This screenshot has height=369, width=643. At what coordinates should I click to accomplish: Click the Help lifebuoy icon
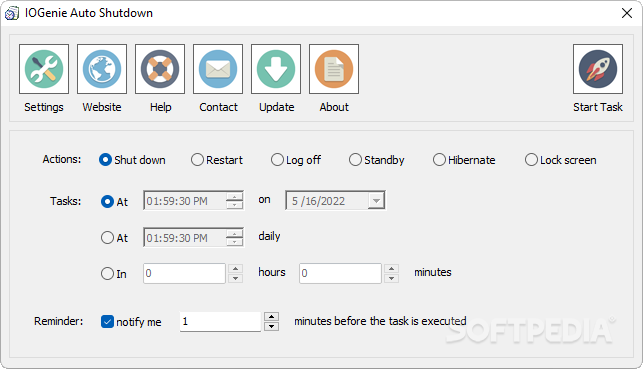[160, 69]
